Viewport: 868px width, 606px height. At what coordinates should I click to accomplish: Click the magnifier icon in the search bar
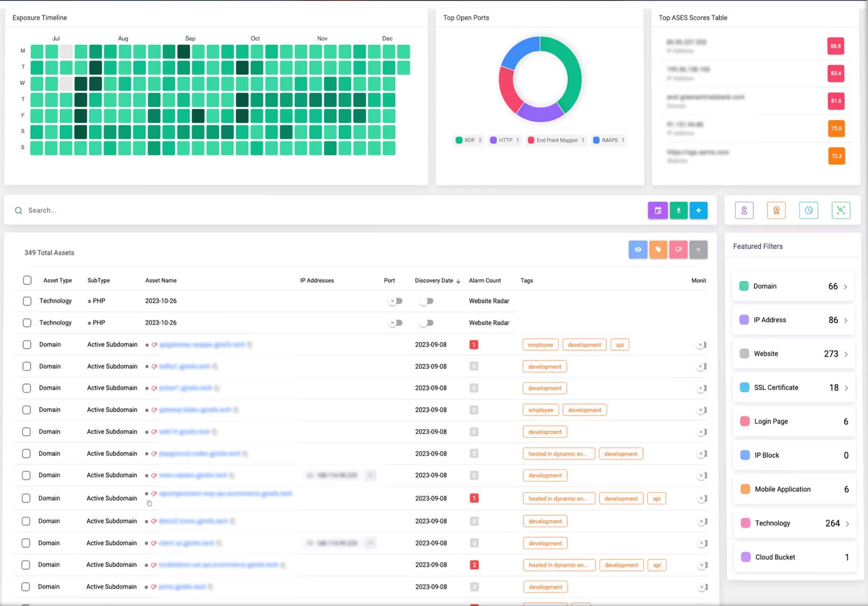pos(18,210)
